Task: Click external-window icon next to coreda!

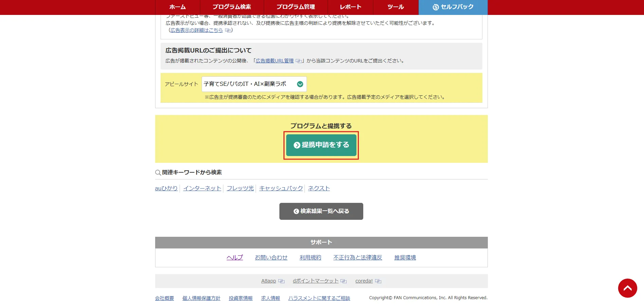Action: 378,281
